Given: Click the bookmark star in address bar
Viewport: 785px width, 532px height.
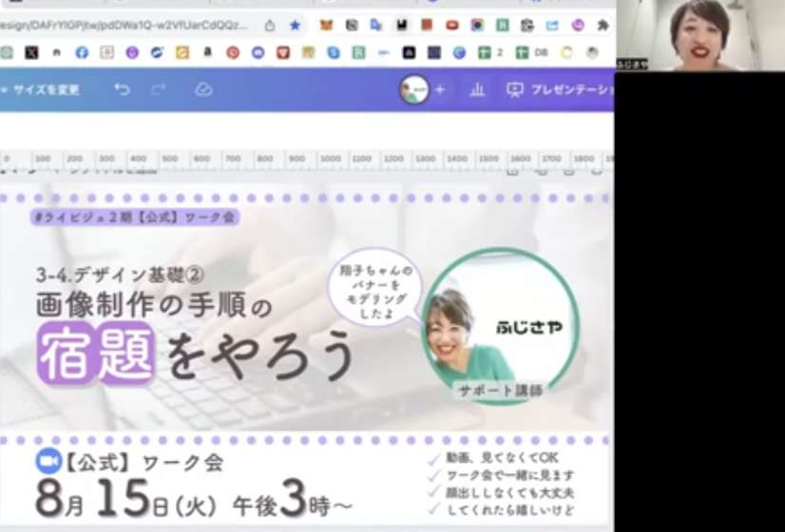Looking at the screenshot, I should [x=295, y=26].
